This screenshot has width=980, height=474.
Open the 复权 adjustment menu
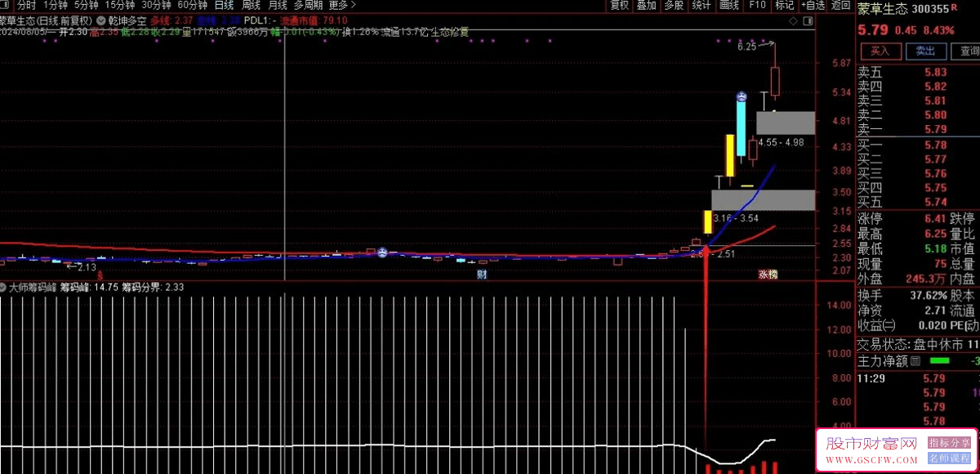[x=620, y=5]
